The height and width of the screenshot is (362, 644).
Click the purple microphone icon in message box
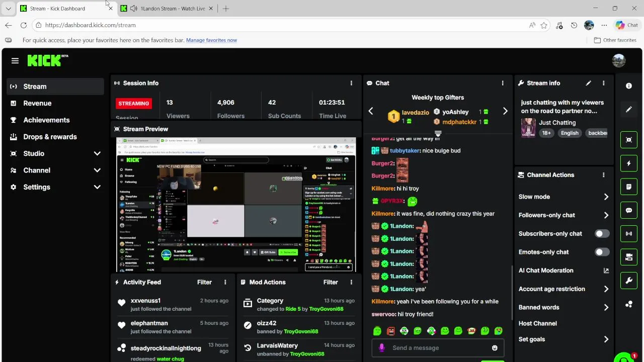pyautogui.click(x=381, y=348)
